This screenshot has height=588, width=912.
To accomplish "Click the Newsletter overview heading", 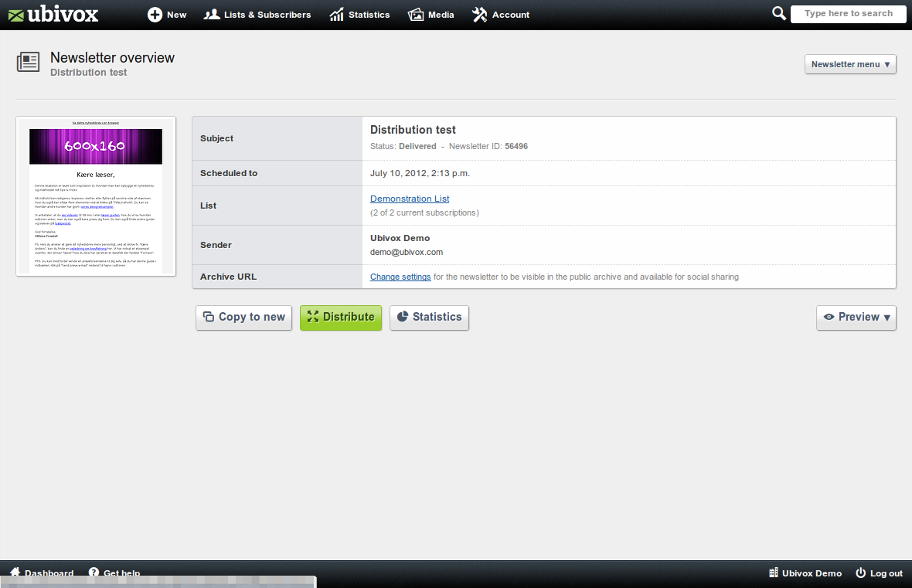I will [112, 58].
